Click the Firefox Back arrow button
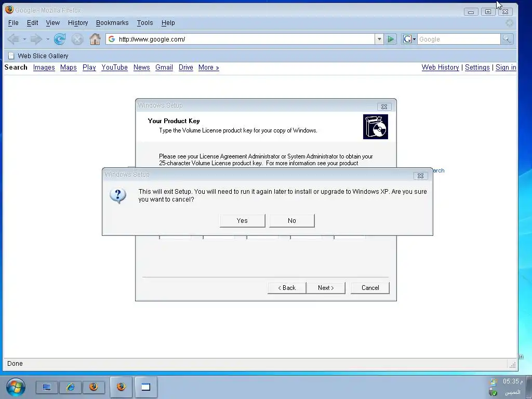This screenshot has height=399, width=532. click(x=13, y=39)
